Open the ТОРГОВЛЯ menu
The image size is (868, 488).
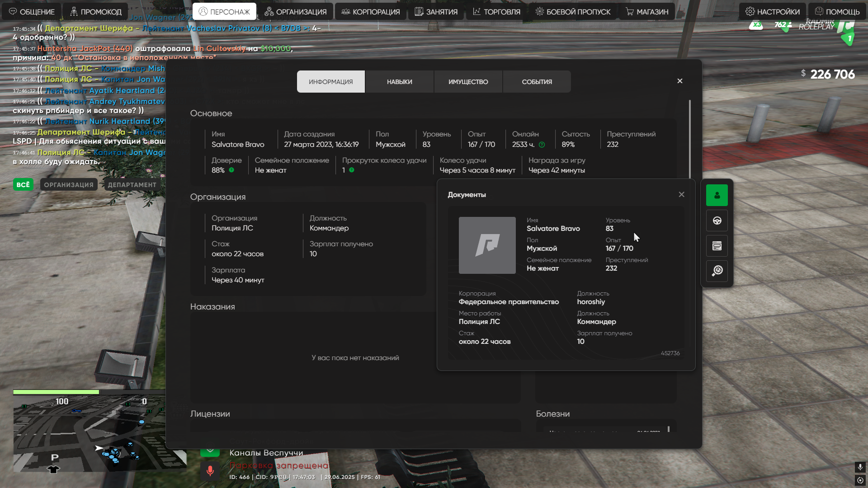(496, 12)
